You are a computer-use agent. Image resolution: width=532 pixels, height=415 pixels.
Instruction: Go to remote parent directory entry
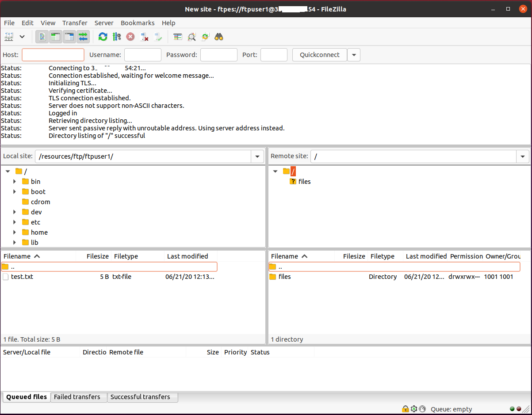394,267
